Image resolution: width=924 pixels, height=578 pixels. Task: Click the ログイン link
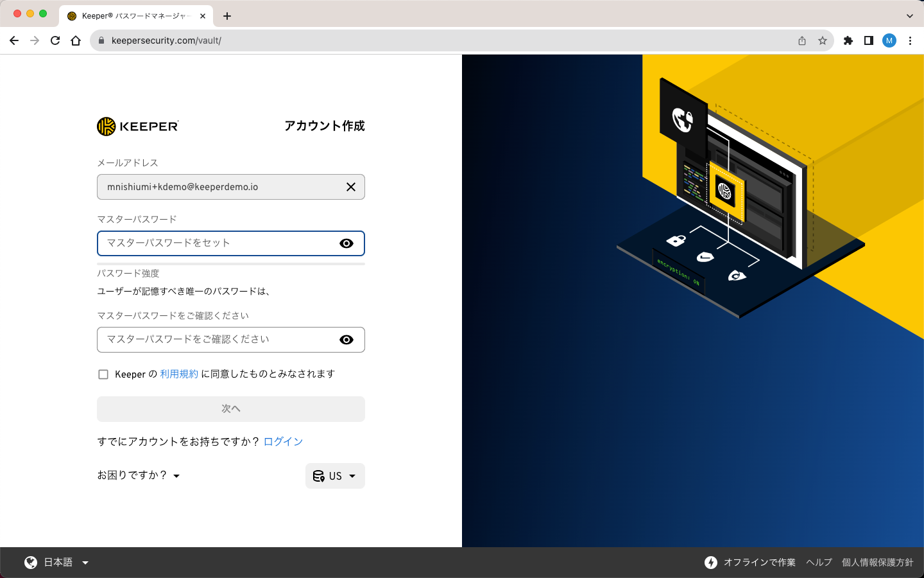(x=283, y=441)
